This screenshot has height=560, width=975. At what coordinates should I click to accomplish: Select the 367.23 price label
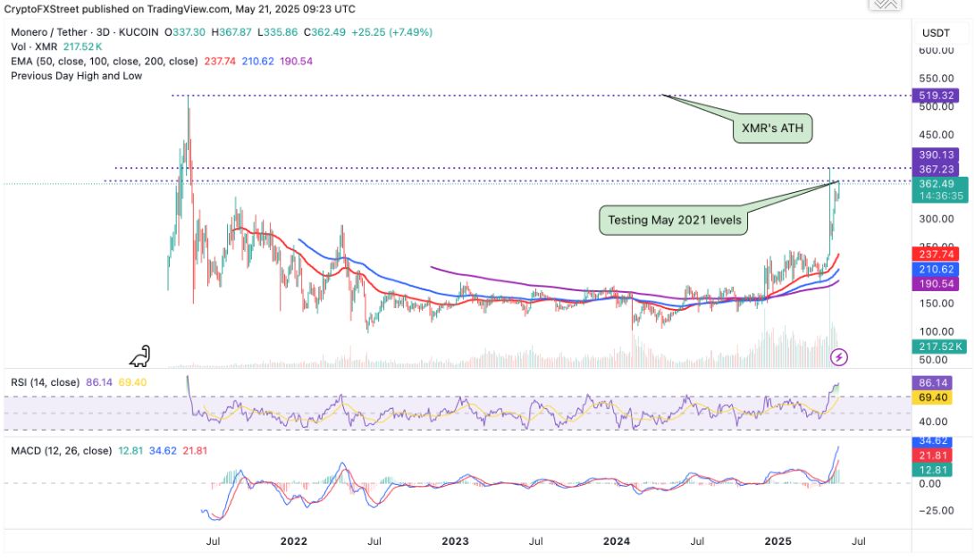click(x=935, y=169)
